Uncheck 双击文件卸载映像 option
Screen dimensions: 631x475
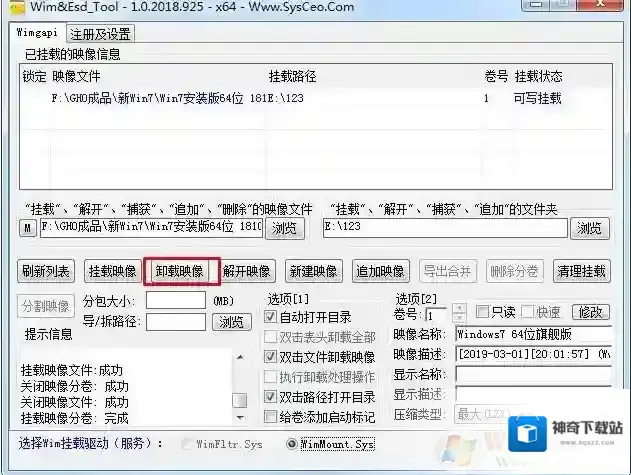tap(272, 356)
